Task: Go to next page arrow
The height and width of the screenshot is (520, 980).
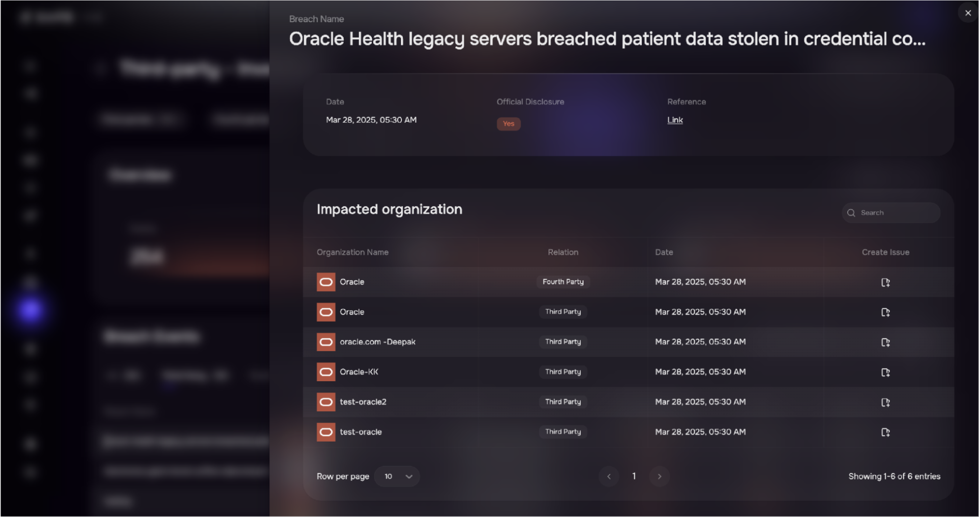Action: click(x=659, y=476)
